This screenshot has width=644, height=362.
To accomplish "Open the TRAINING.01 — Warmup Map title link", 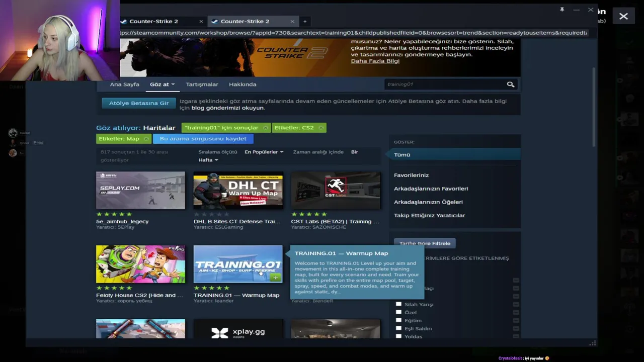I will [x=236, y=295].
